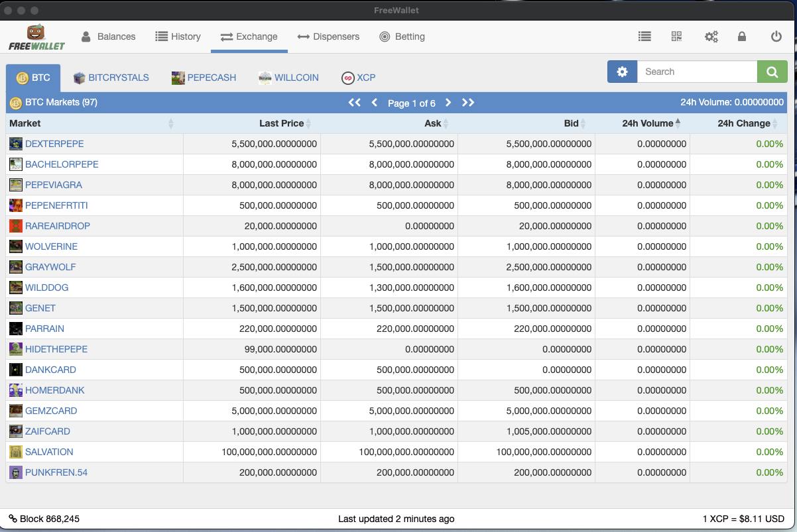Open the ZAIFCARD market link

pos(48,431)
